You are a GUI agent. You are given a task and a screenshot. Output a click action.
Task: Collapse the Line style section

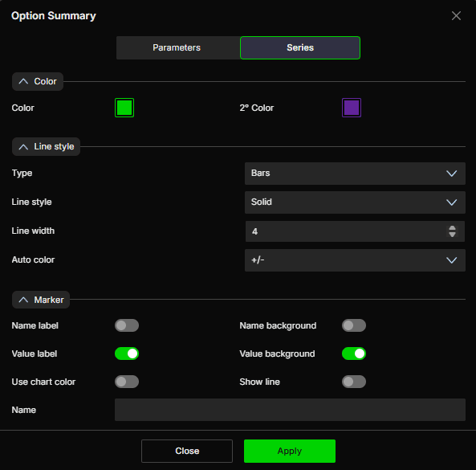(x=46, y=146)
